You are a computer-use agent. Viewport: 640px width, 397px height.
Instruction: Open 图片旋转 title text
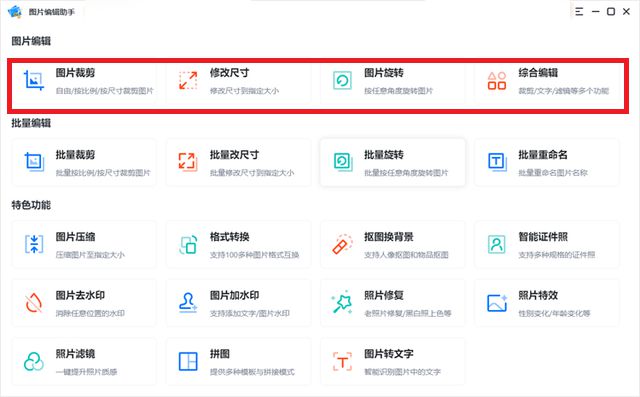[x=384, y=73]
